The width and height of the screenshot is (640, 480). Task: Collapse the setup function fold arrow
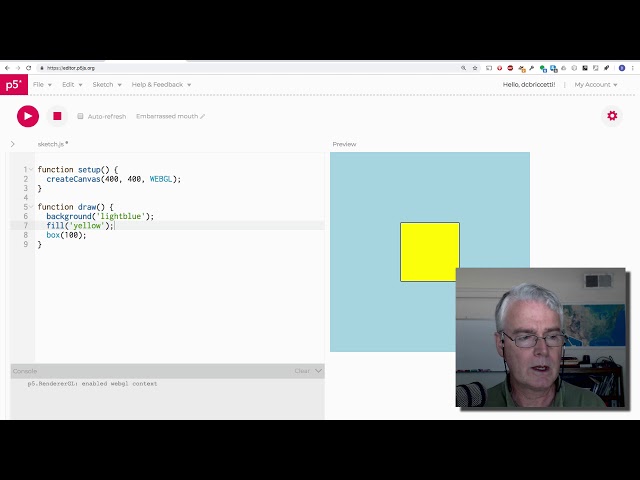coord(31,169)
